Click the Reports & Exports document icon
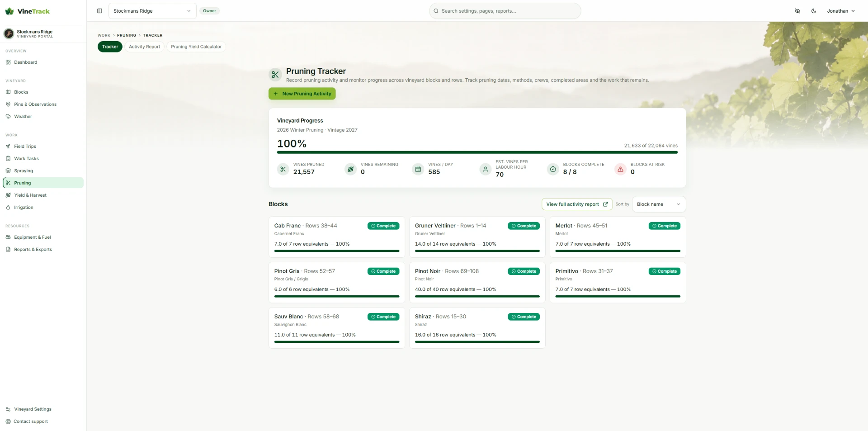 pos(8,249)
